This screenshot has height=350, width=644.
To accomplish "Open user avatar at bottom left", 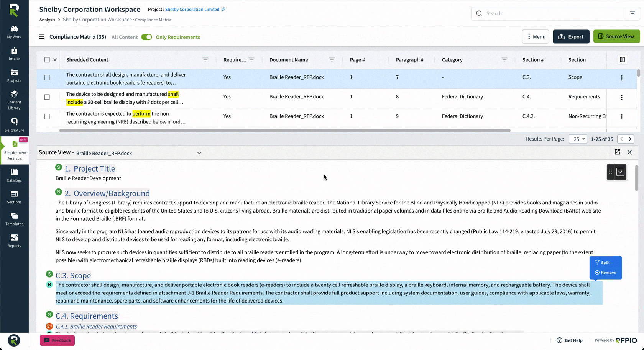I will [x=14, y=340].
